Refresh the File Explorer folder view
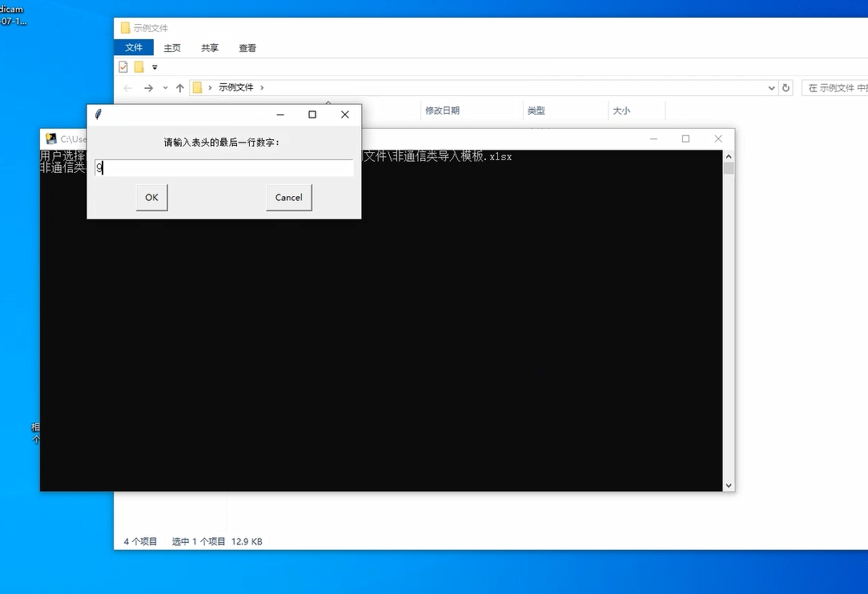This screenshot has height=594, width=868. (786, 87)
